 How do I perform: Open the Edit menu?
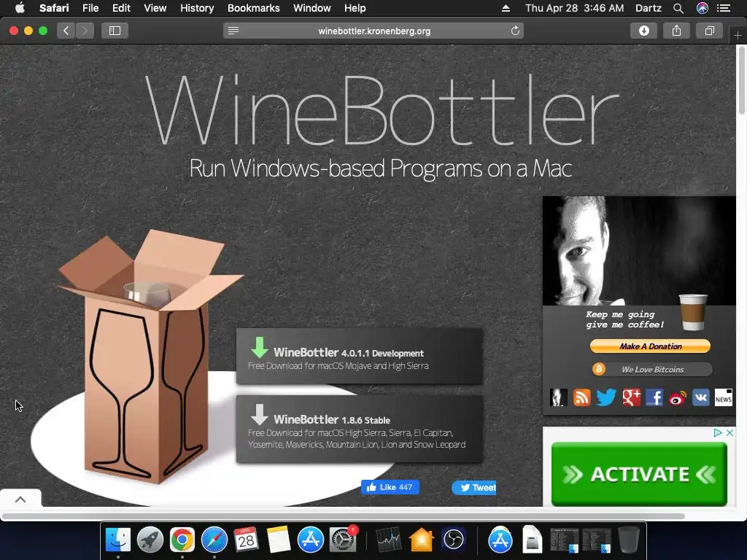(x=121, y=8)
